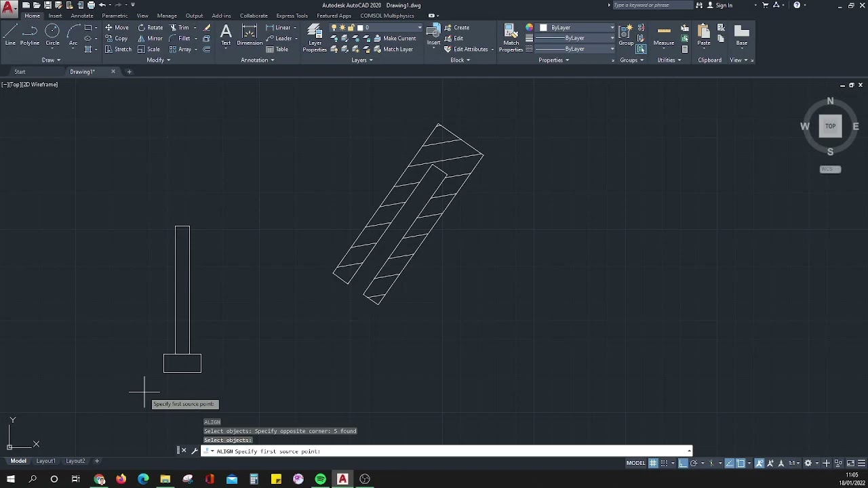Open the Annotate ribbon tab

[82, 16]
